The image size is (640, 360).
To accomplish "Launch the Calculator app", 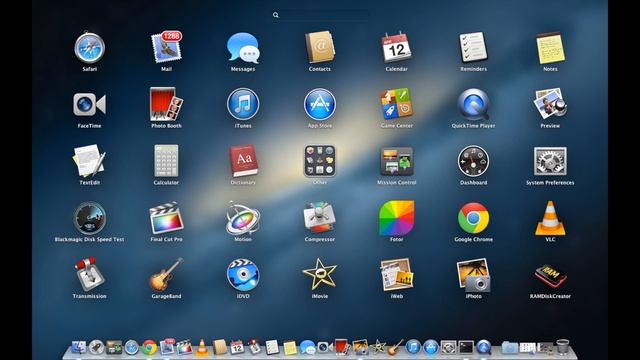I will (x=166, y=161).
